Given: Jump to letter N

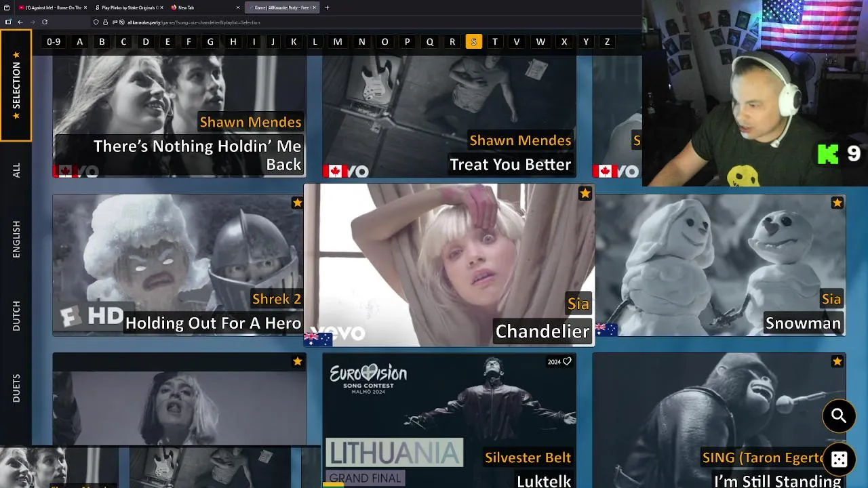Looking at the screenshot, I should click(361, 42).
